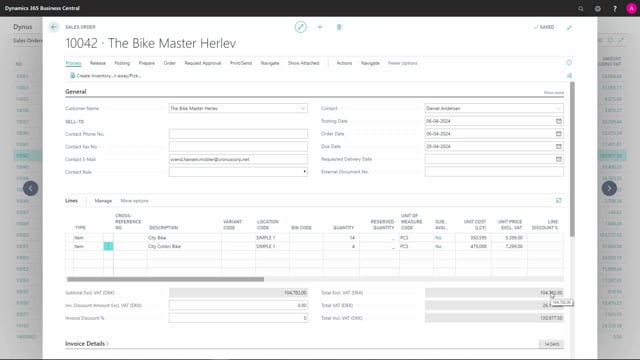This screenshot has width=640, height=360.
Task: Go to next record arrow
Action: pyautogui.click(x=609, y=188)
